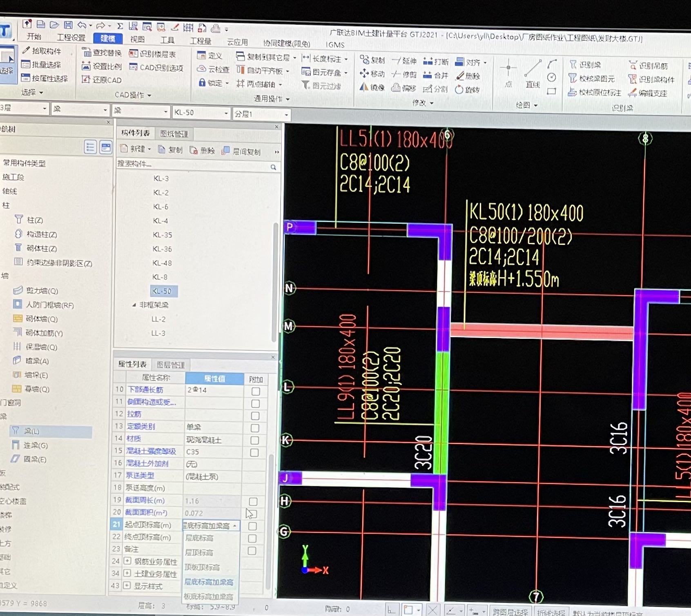The width and height of the screenshot is (691, 616).
Task: Select 拾取构件 pick component tool
Action: click(x=42, y=51)
